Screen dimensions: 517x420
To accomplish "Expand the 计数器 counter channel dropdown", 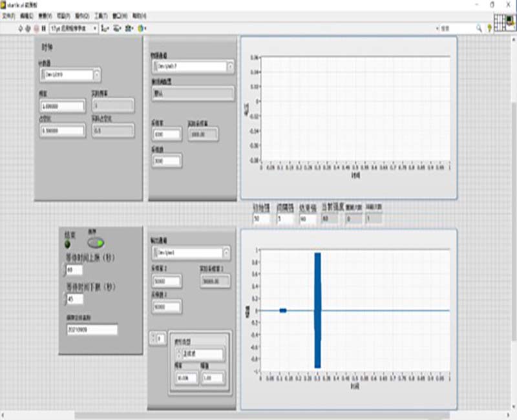I will (x=97, y=74).
